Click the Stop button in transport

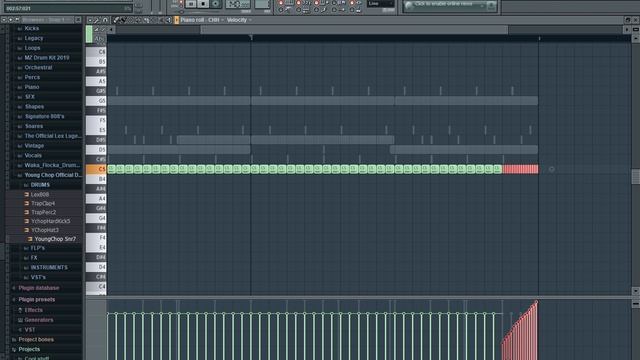click(203, 4)
